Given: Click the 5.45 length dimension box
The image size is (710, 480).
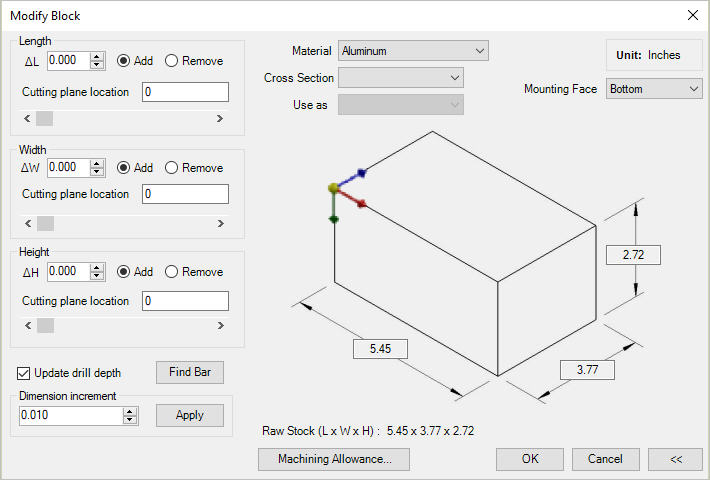Looking at the screenshot, I should (380, 349).
